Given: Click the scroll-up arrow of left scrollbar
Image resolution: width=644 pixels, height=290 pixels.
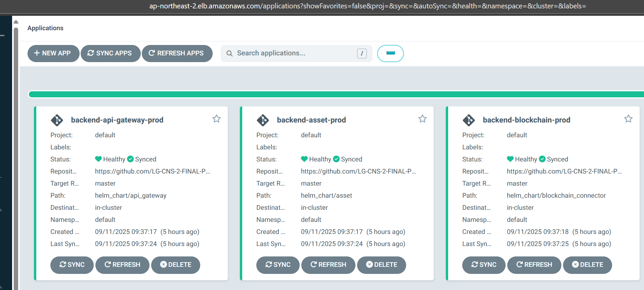Looking at the screenshot, I should click(16, 22).
